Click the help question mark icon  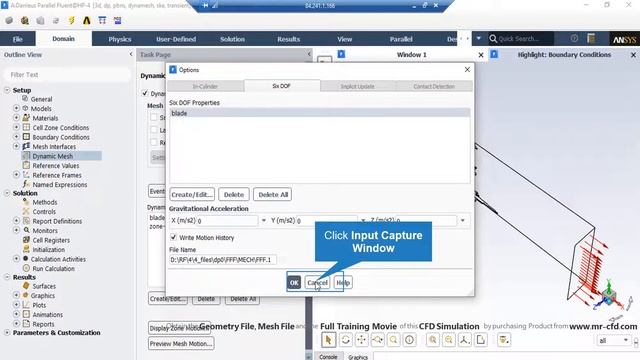click(574, 38)
